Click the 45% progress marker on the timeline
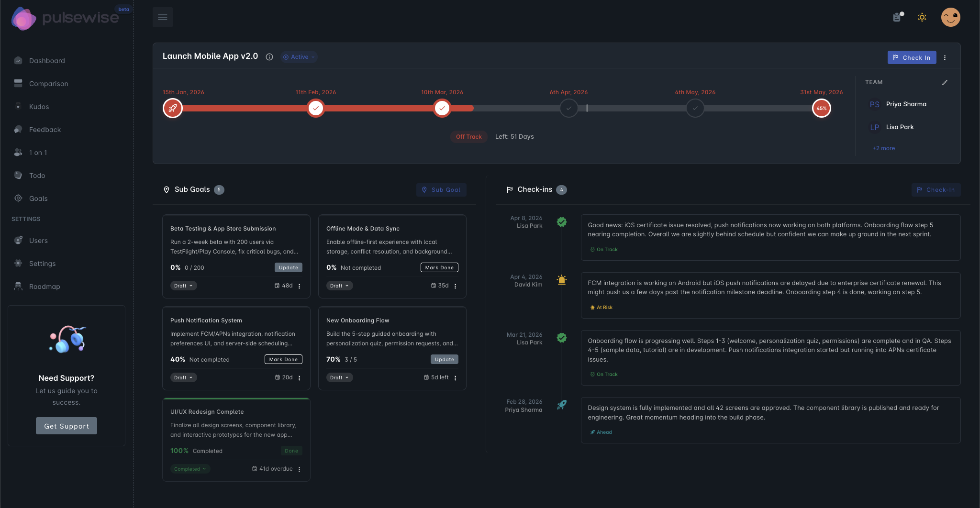Viewport: 980px width, 508px height. [x=821, y=108]
